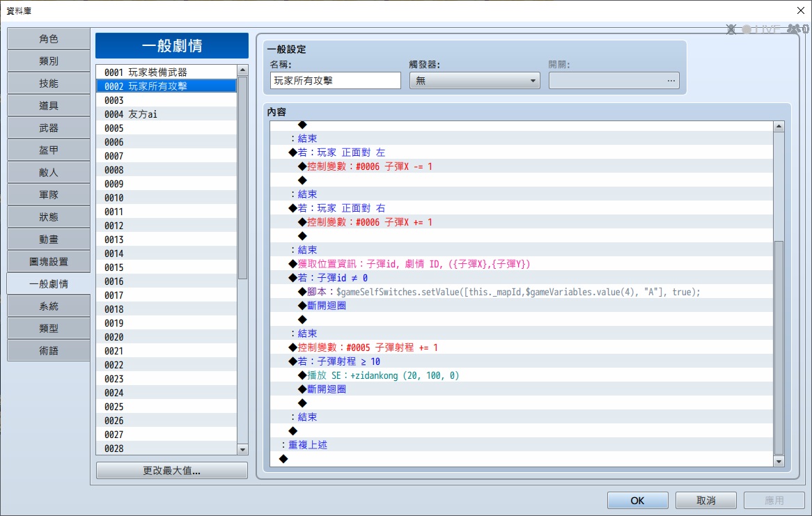Select common event 0002 玩家所有攻擊
Image resolution: width=812 pixels, height=516 pixels.
tap(166, 86)
